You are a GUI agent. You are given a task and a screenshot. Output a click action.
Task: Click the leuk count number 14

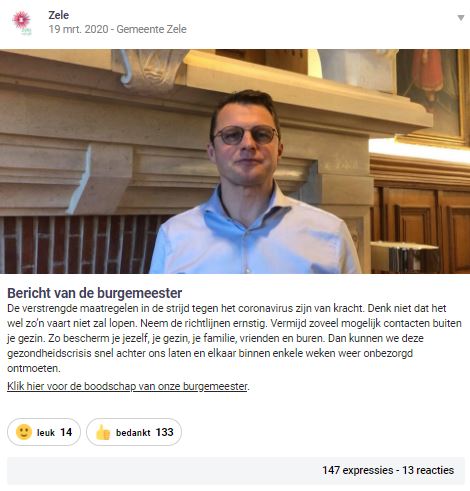(x=66, y=432)
